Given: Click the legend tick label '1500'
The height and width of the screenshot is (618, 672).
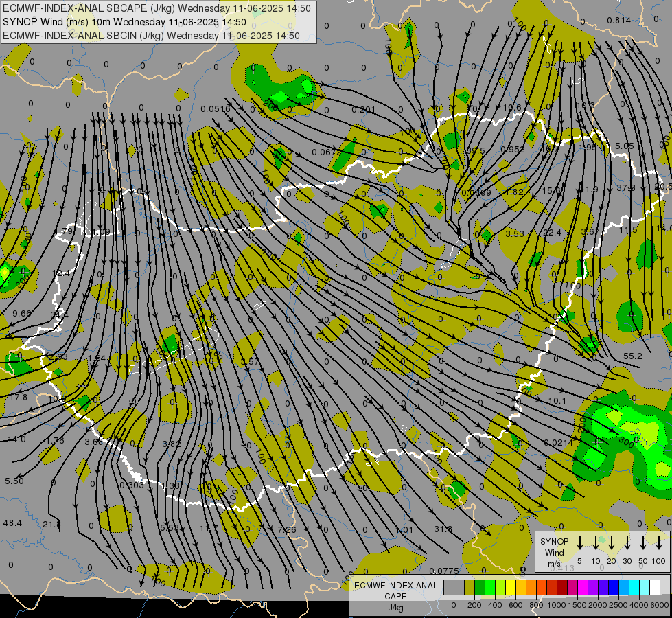Looking at the screenshot, I should 577,605.
